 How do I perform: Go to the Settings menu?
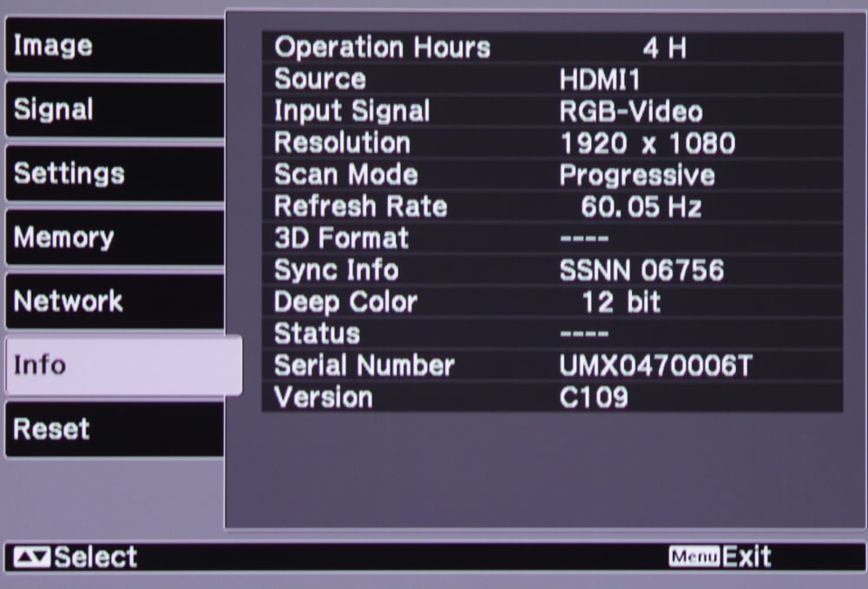pyautogui.click(x=115, y=173)
